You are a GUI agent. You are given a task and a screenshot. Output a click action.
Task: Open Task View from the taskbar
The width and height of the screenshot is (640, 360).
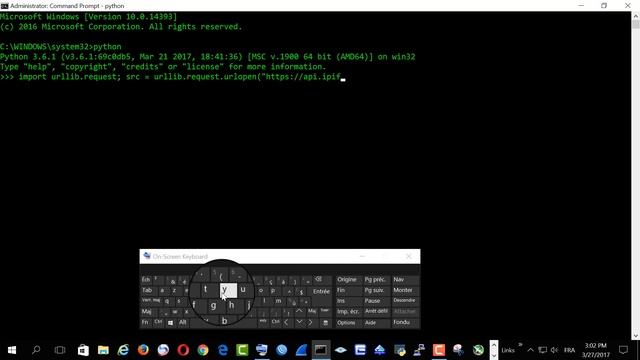60,350
